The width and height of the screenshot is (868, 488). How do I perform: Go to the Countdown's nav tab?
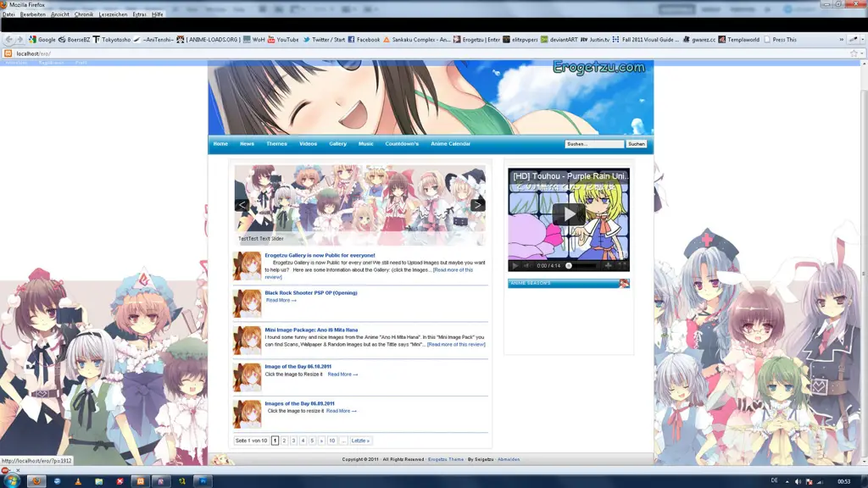pyautogui.click(x=402, y=144)
